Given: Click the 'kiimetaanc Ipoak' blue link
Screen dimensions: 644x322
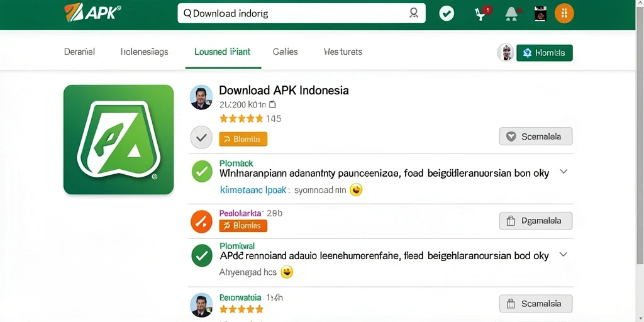Looking at the screenshot, I should point(255,190).
